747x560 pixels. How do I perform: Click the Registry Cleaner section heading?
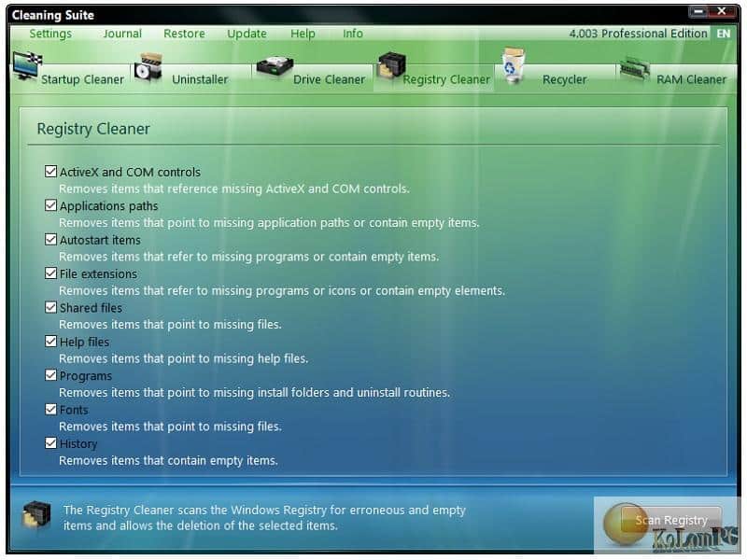point(93,129)
